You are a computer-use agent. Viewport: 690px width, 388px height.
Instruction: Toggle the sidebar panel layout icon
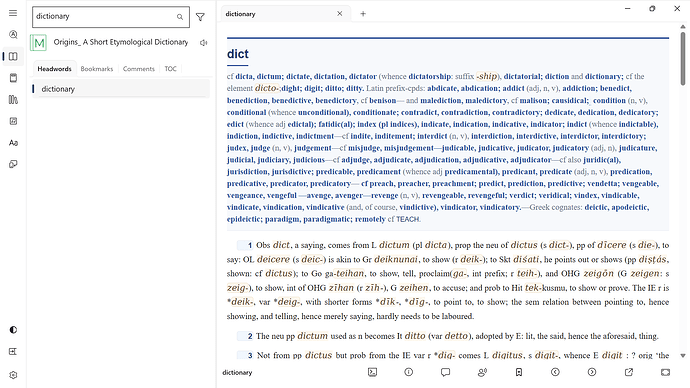tap(13, 351)
